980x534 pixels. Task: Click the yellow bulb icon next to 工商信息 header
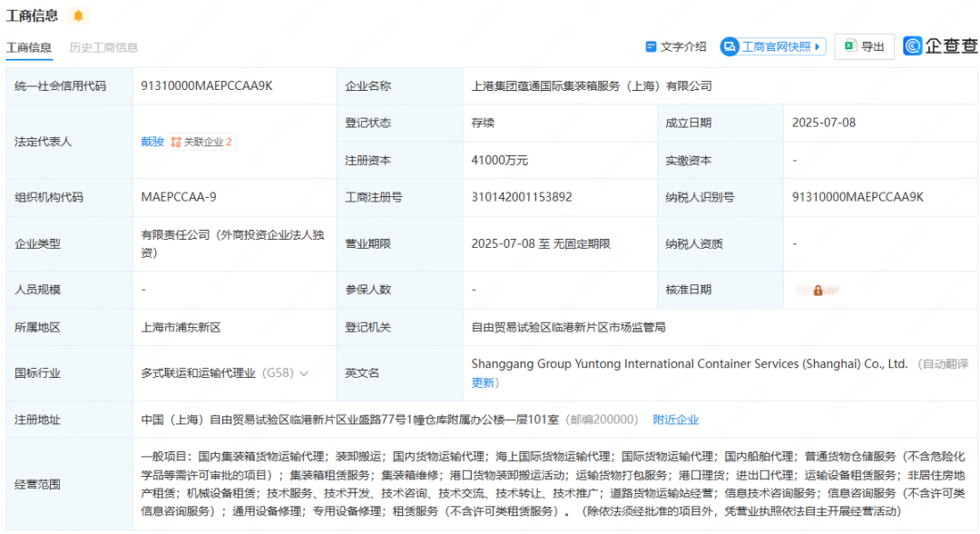tap(76, 15)
